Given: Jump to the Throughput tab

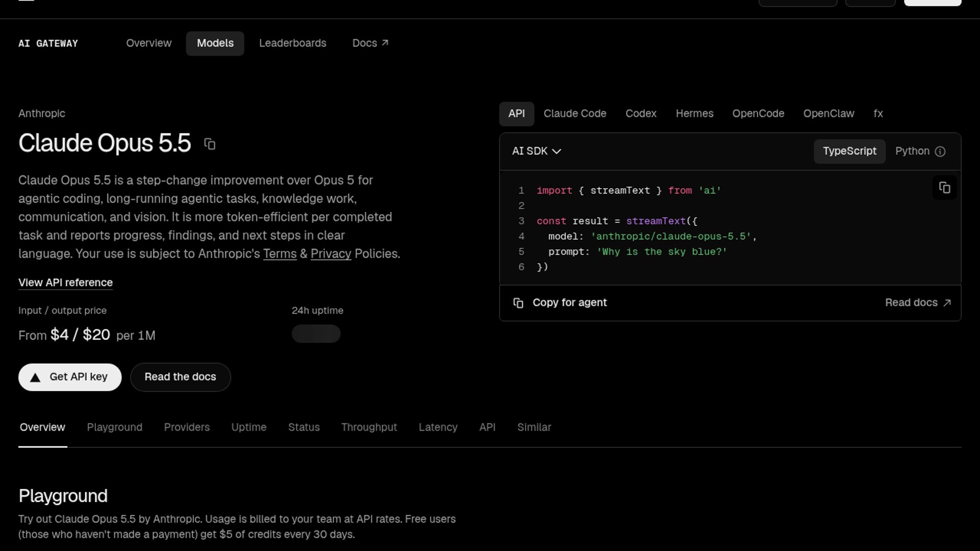Looking at the screenshot, I should click(369, 428).
